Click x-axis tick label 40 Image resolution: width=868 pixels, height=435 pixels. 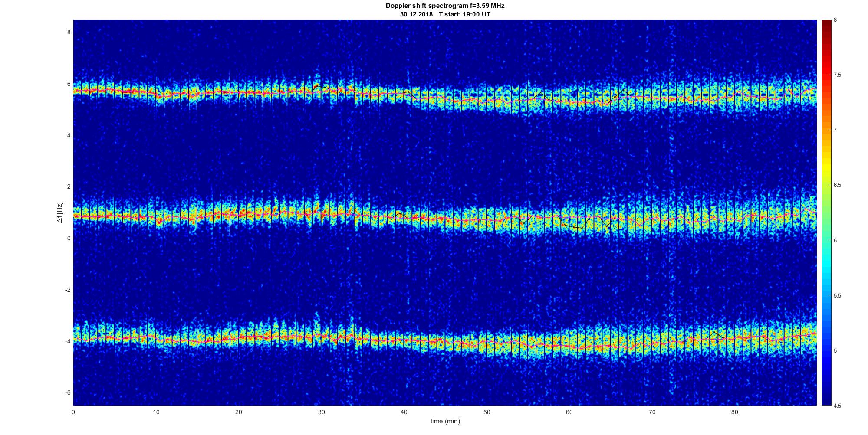coord(404,412)
